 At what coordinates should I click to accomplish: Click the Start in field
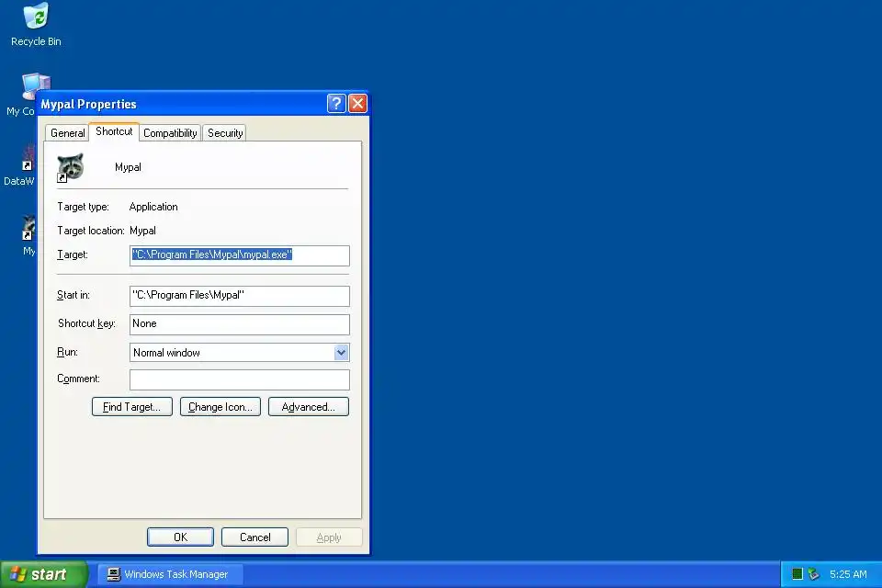pos(240,296)
